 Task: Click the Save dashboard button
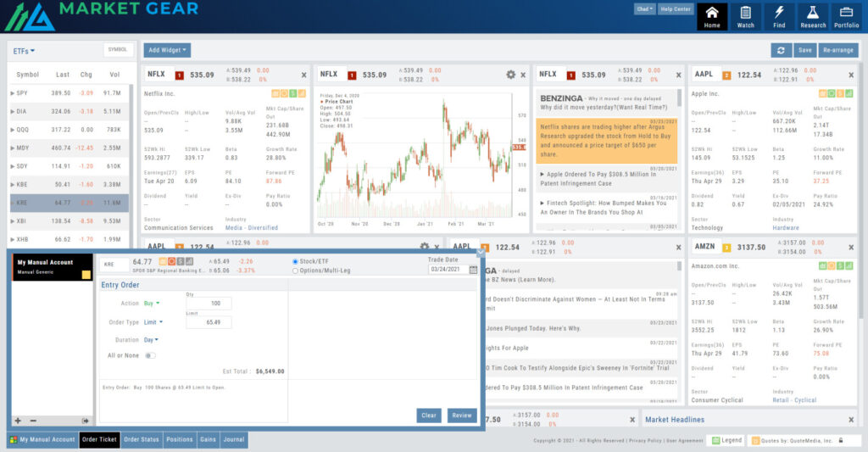point(805,50)
